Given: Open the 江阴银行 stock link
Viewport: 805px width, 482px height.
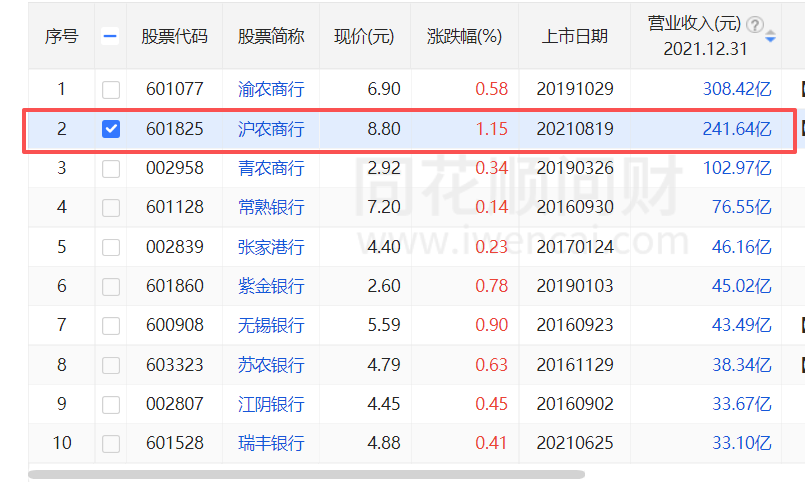Looking at the screenshot, I should click(271, 404).
